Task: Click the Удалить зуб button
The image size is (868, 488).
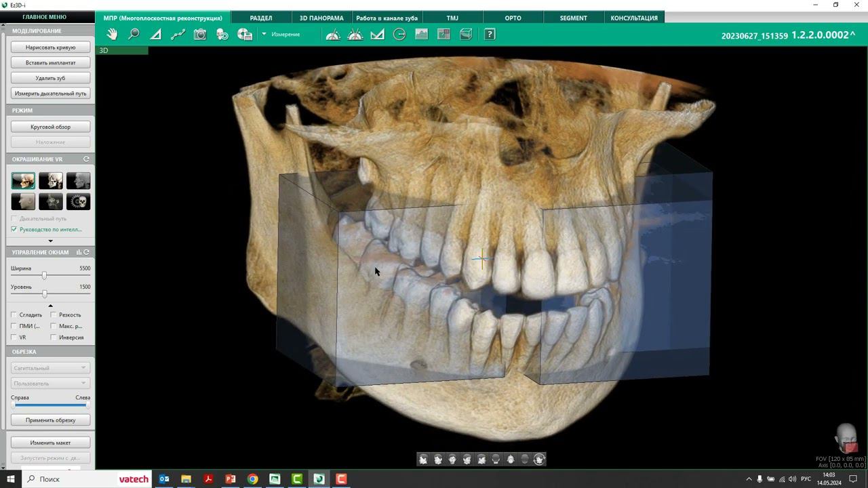Action: click(50, 78)
